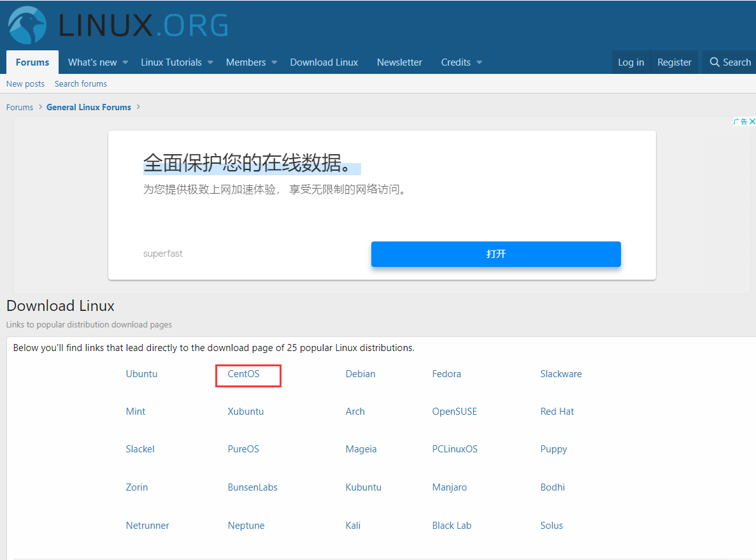Viewport: 756px width, 560px height.
Task: Close the ad with X icon
Action: tap(752, 122)
